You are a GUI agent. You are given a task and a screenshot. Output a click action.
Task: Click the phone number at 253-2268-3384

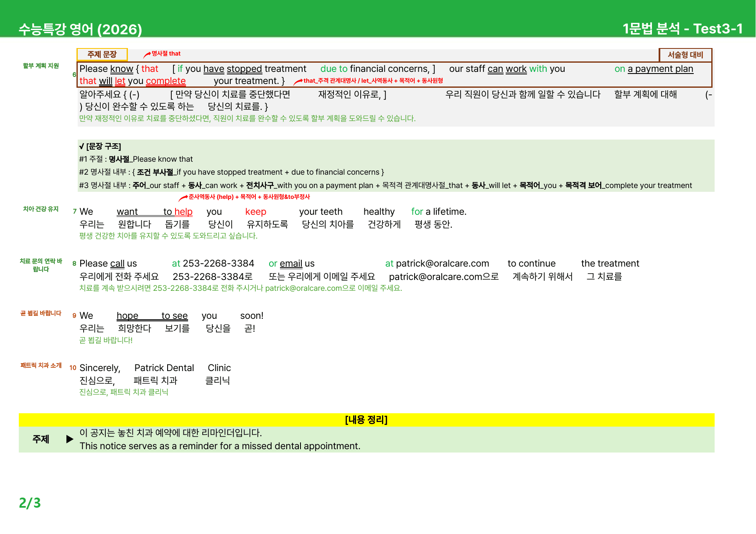pos(213,264)
